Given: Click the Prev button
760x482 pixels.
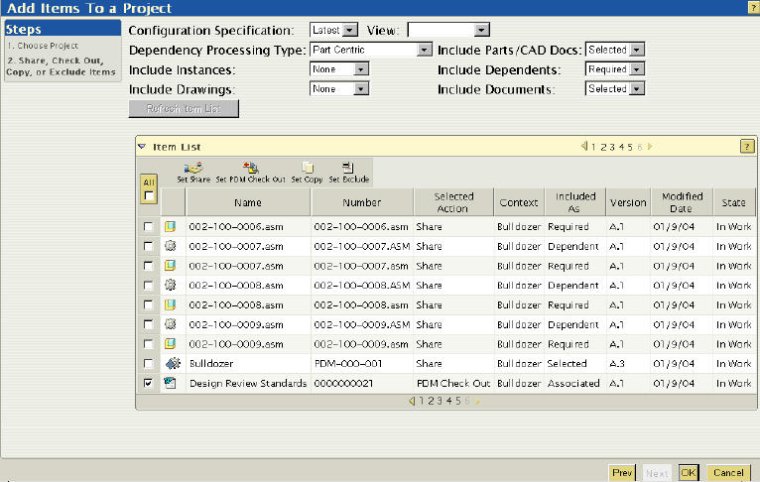Looking at the screenshot, I should (x=622, y=472).
